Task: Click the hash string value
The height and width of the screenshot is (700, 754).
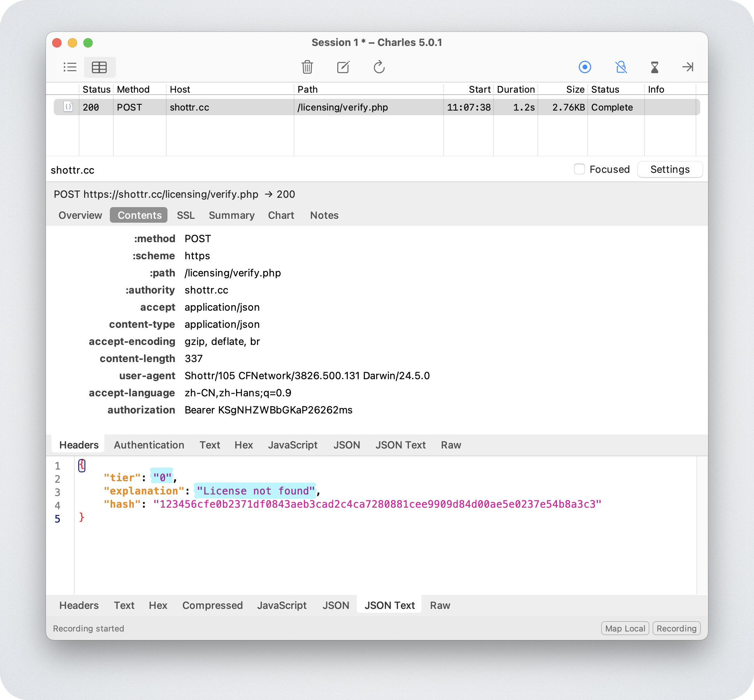Action: [x=377, y=504]
